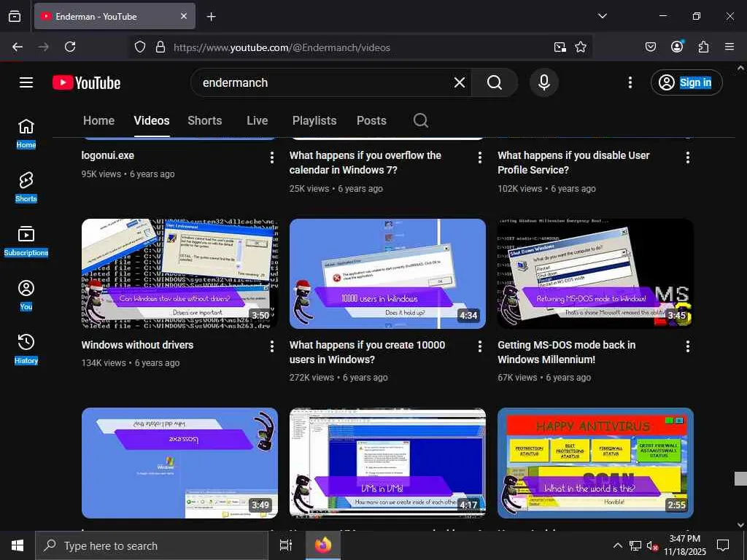Open Firefox View in the tab bar
Screen dimensions: 747x560
(x=15, y=16)
